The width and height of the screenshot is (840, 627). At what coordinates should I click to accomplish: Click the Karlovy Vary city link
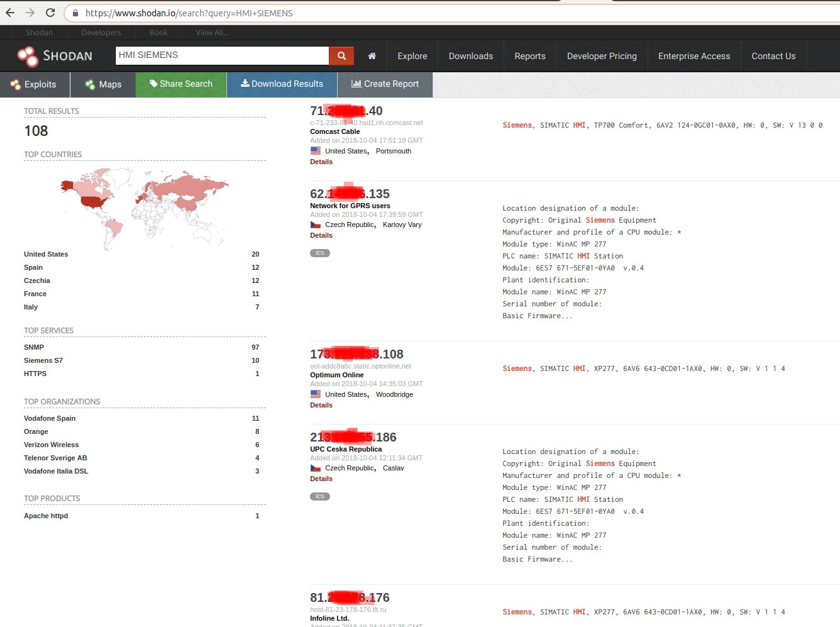[x=402, y=225]
